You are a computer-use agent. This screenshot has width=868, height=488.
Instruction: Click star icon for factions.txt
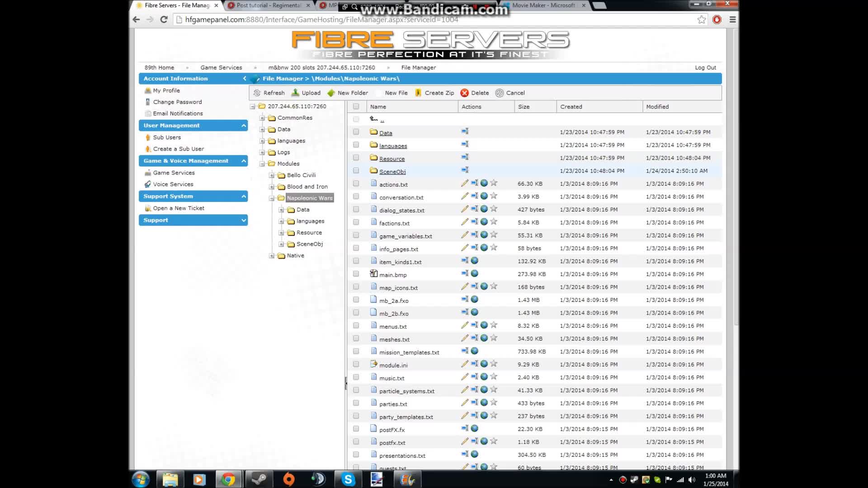pyautogui.click(x=494, y=222)
